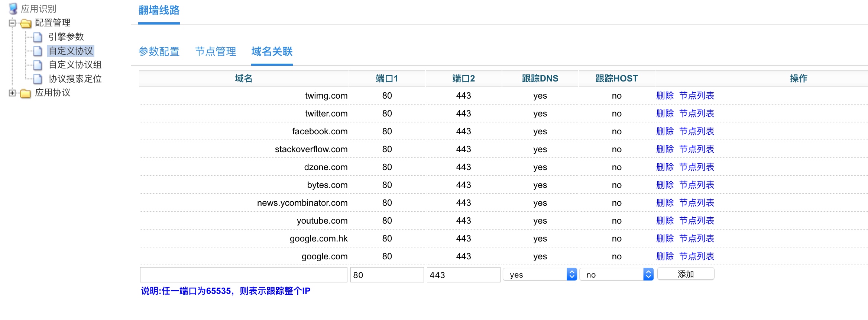Viewport: 868px width, 320px height.
Task: Click the 应用识别 root label
Action: pos(38,9)
